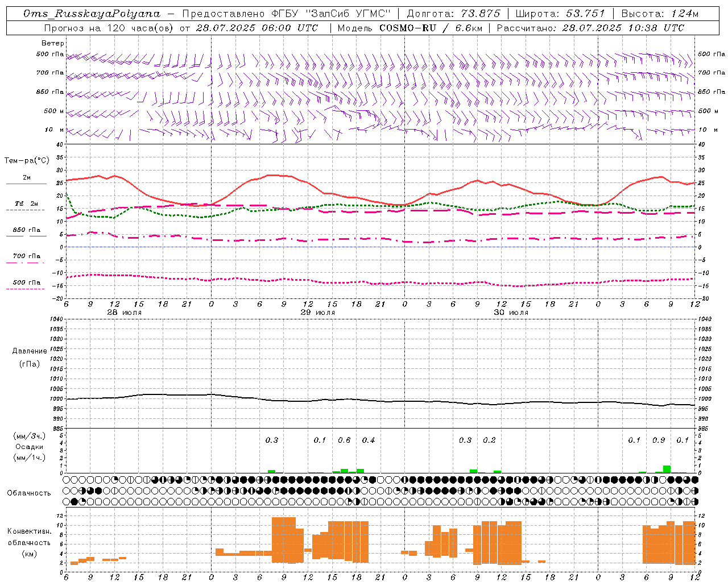Click the provider text ФГБУ "ЗапСиб УГМС"
Image resolution: width=728 pixels, height=582 pixels.
tap(331, 14)
